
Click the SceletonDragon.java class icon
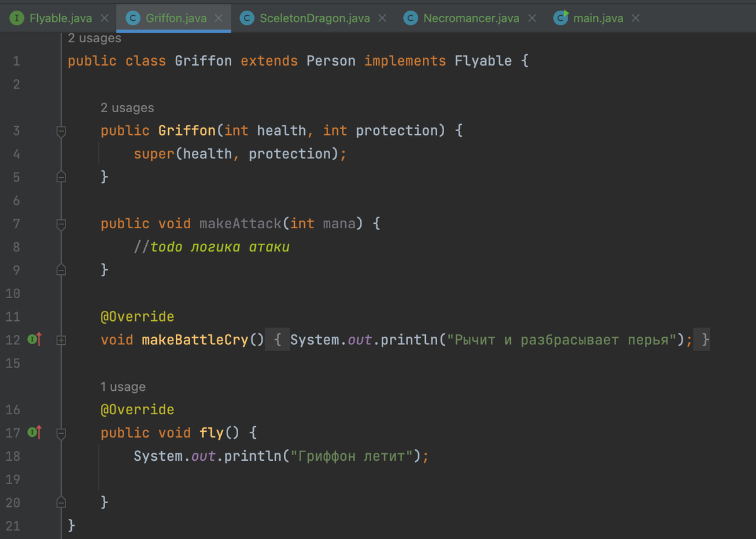click(248, 18)
